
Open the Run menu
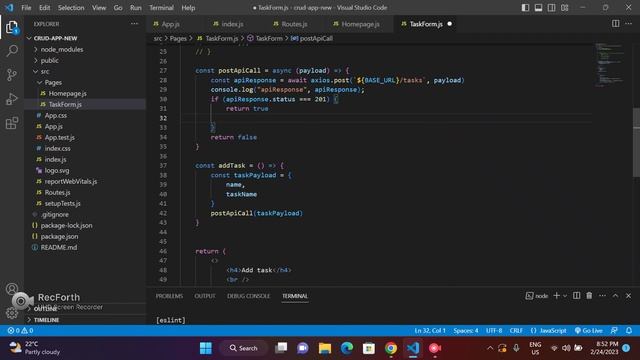136,8
